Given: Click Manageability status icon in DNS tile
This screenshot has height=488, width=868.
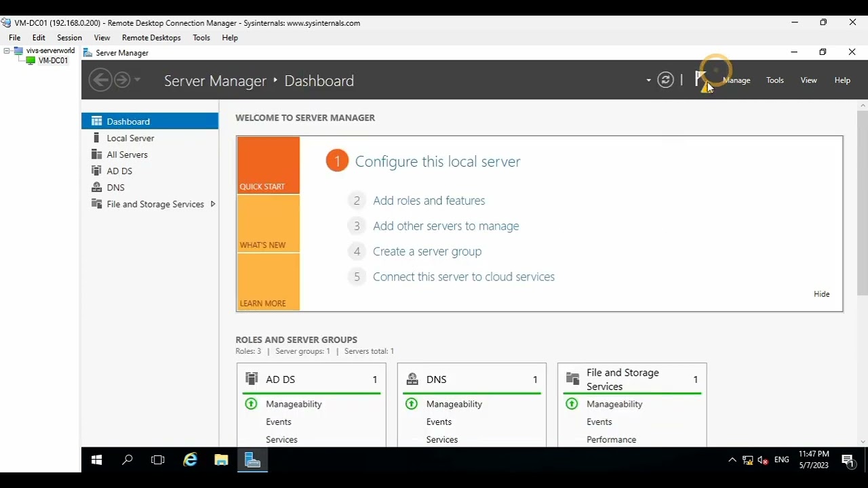Looking at the screenshot, I should click(x=412, y=404).
